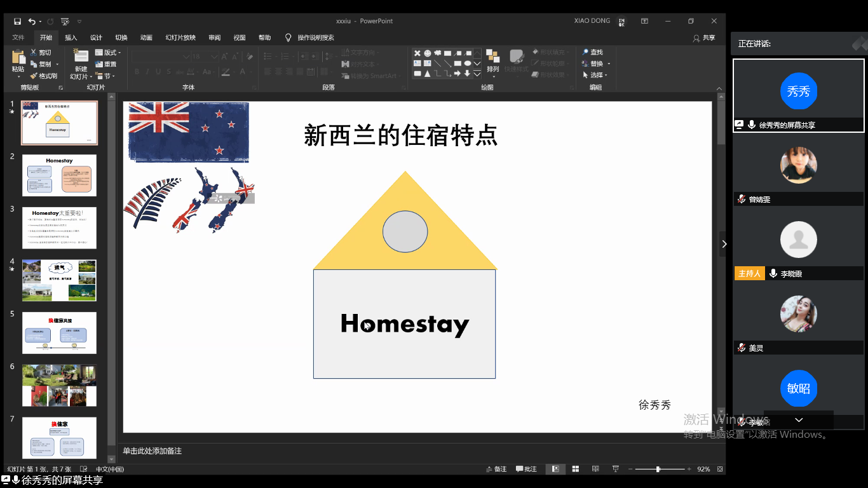Expand the Layout (版式) dropdown

pos(108,53)
